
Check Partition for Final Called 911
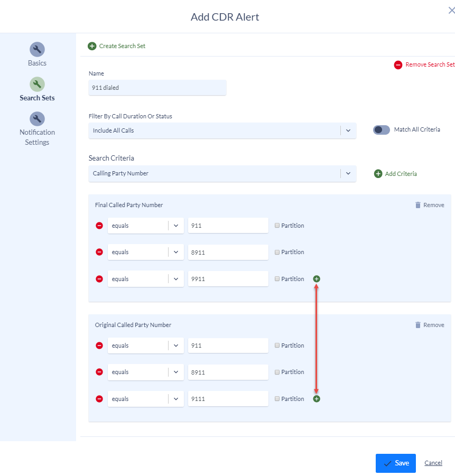tap(277, 225)
